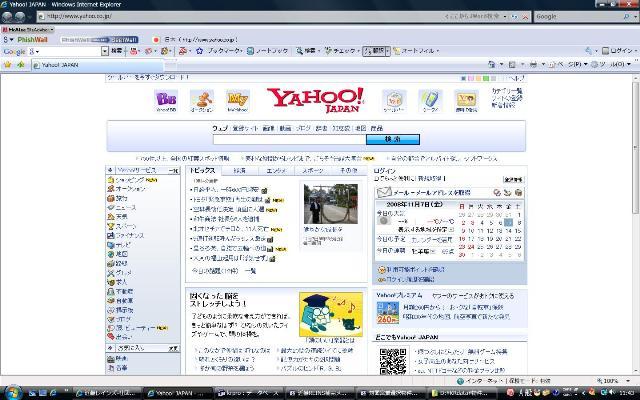This screenshot has width=640, height=400.
Task: Click the Google toolbar autofill button
Action: click(414, 51)
